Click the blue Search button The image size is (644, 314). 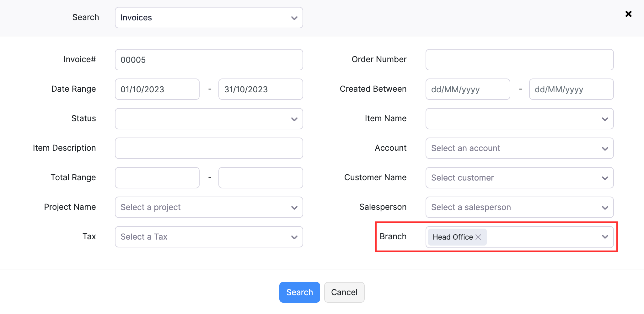[x=299, y=292]
